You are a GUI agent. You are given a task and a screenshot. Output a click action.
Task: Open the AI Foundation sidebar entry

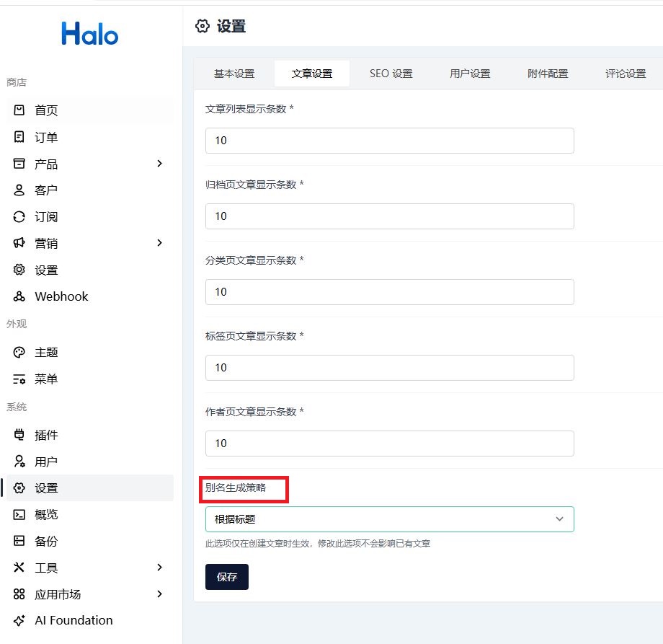[90, 621]
